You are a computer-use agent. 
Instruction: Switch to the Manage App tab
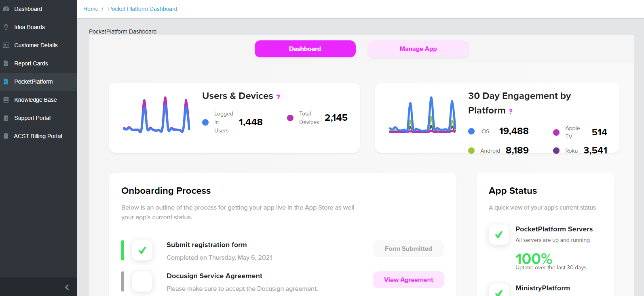pyautogui.click(x=418, y=49)
